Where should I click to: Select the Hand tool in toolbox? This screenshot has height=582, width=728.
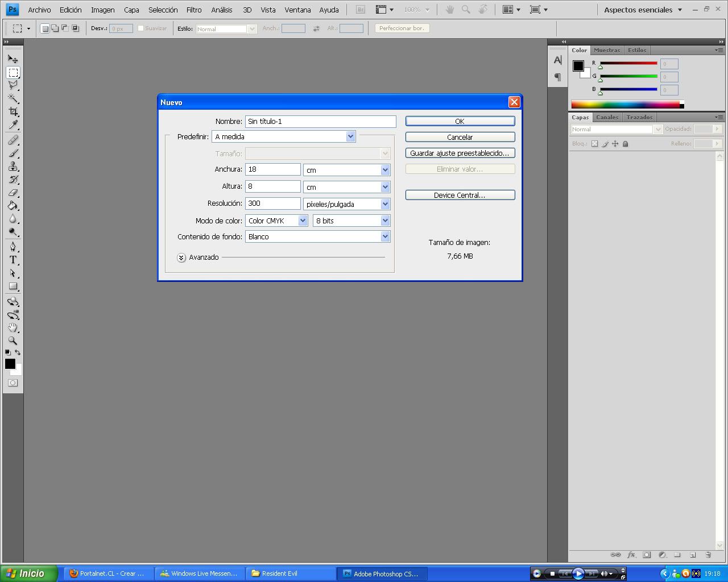pyautogui.click(x=13, y=327)
